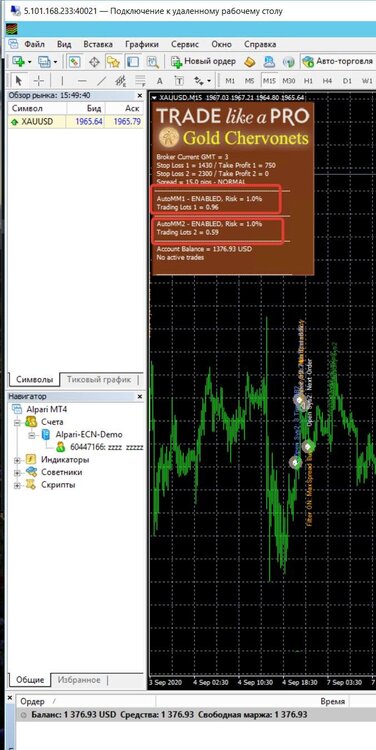
Task: Open the Справка menu
Action: point(260,44)
